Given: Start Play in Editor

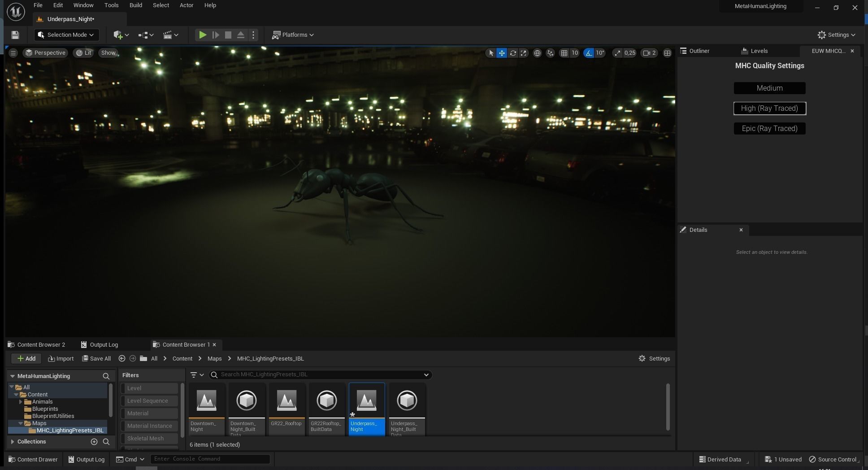Looking at the screenshot, I should 203,35.
